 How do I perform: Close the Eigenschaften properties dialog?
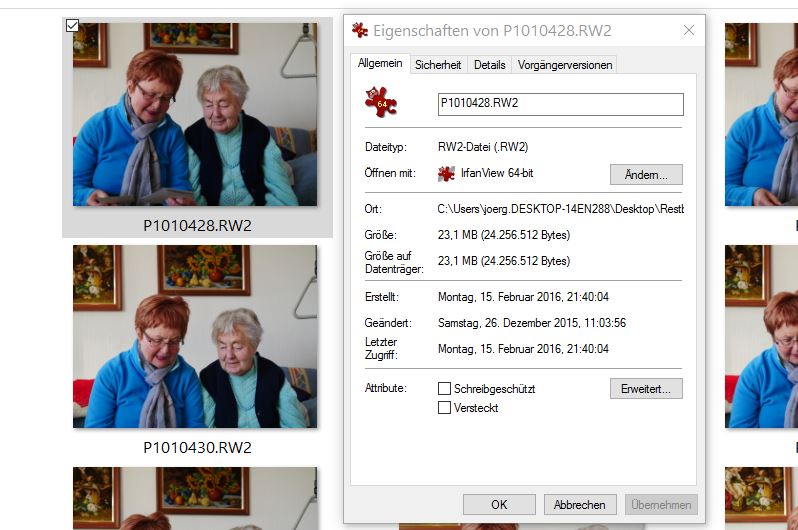click(x=689, y=31)
